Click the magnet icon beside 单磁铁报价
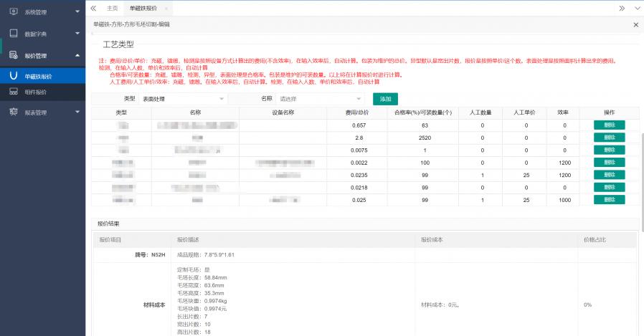Image resolution: width=644 pixels, height=336 pixels. [x=13, y=76]
